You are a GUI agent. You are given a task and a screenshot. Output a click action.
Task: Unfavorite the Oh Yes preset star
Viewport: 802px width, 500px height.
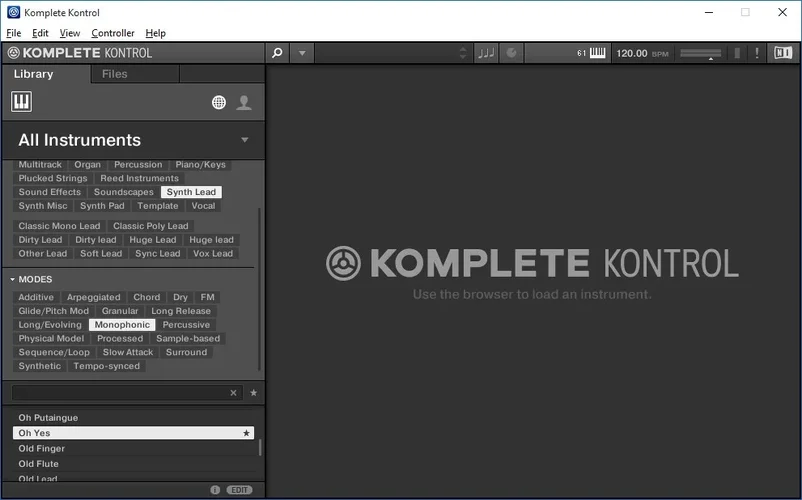coord(247,433)
